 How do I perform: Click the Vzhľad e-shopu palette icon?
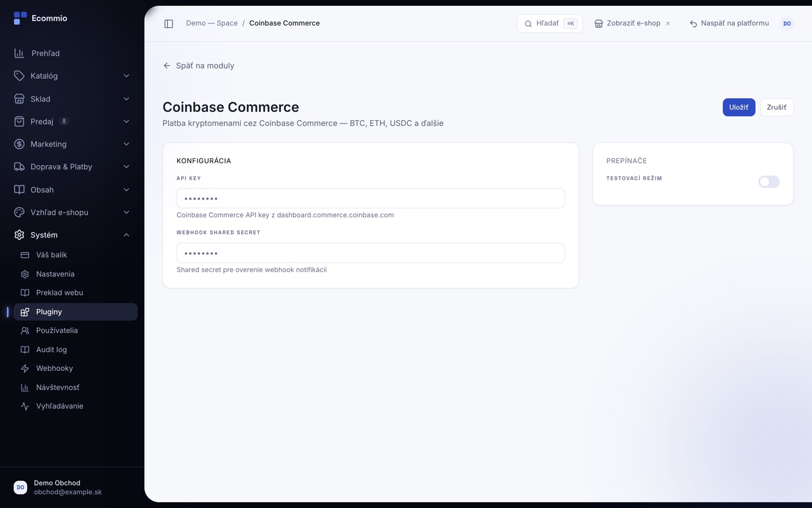[19, 212]
